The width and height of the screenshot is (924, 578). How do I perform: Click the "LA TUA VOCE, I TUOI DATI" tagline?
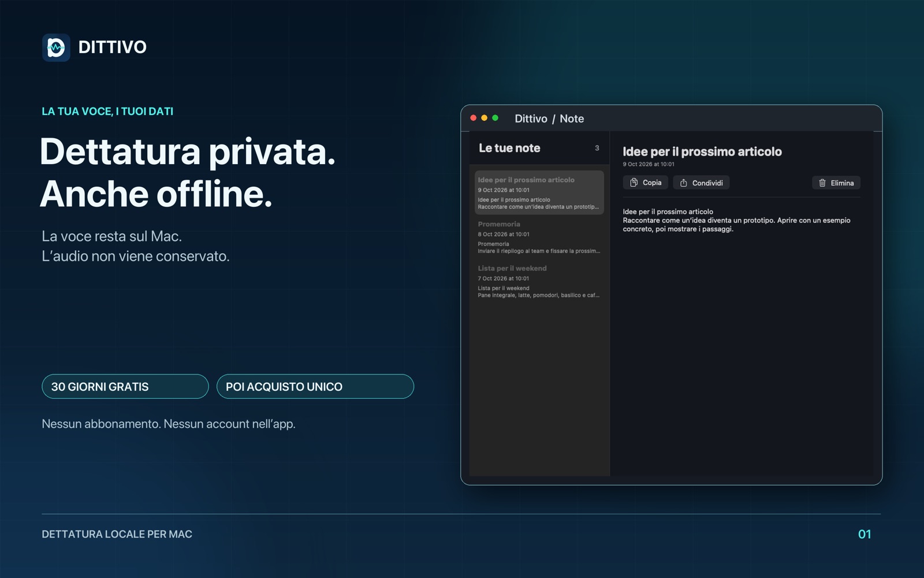coord(107,112)
